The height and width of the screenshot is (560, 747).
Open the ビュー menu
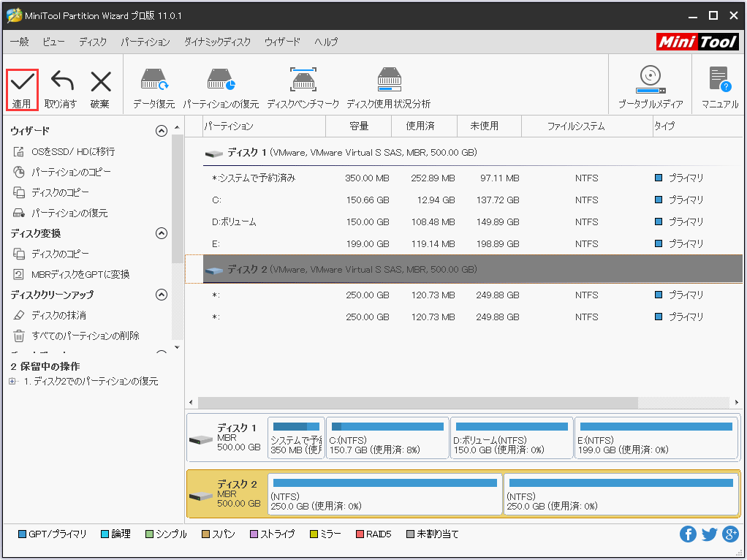[53, 42]
